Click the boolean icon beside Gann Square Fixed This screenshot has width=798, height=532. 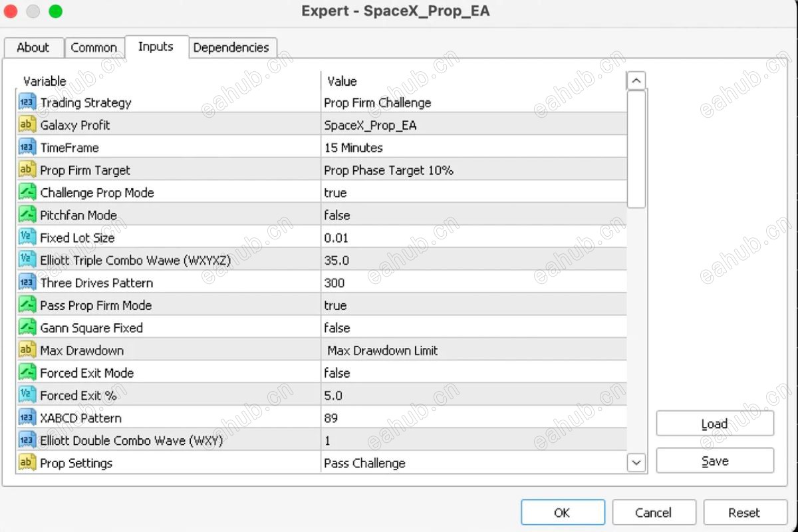tap(27, 328)
